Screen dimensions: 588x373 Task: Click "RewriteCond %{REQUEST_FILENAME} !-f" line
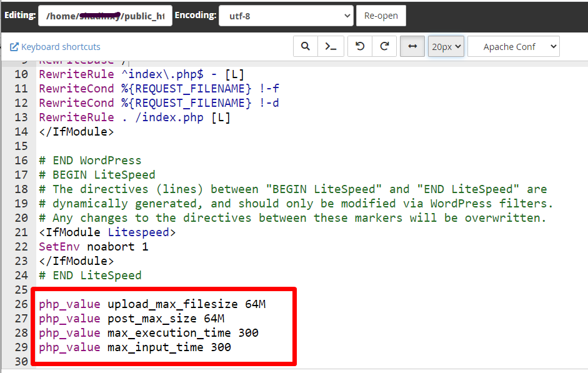coord(159,89)
